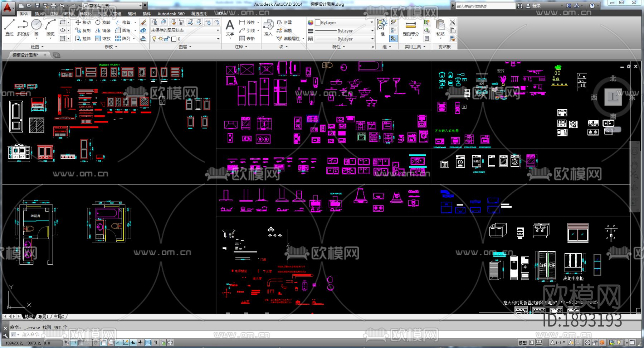Click the Plot/Print icon in quick access toolbar
644x348 pixels.
(x=53, y=5)
